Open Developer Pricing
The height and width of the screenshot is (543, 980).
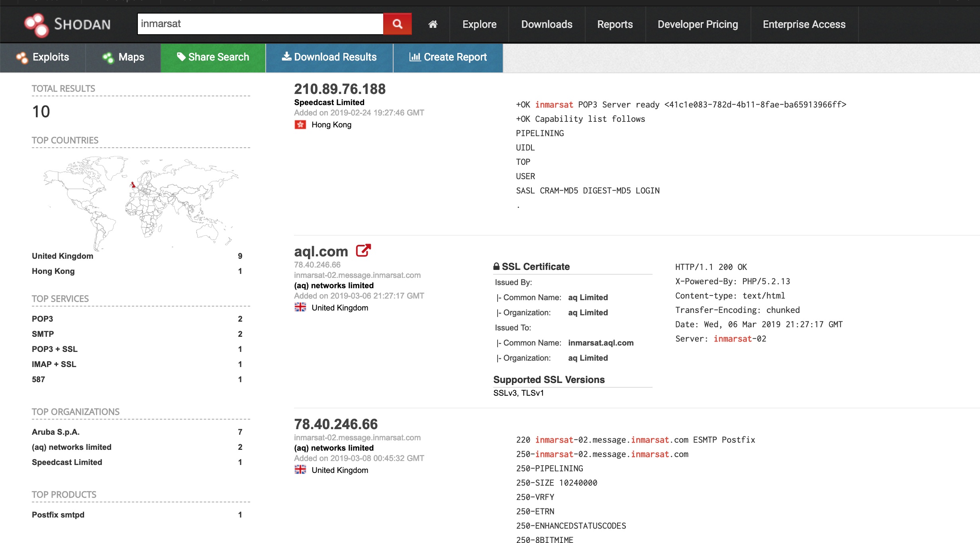point(698,24)
